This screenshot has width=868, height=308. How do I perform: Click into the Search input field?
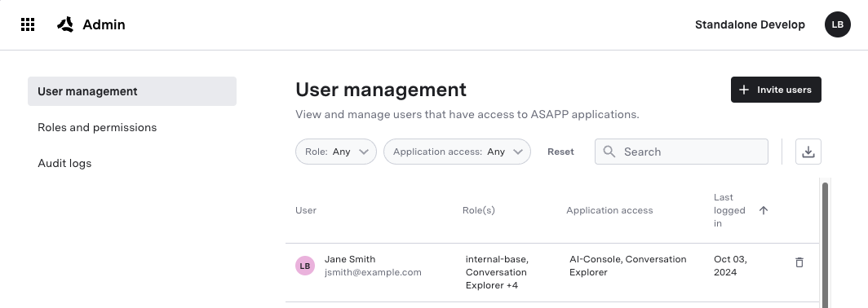point(681,152)
